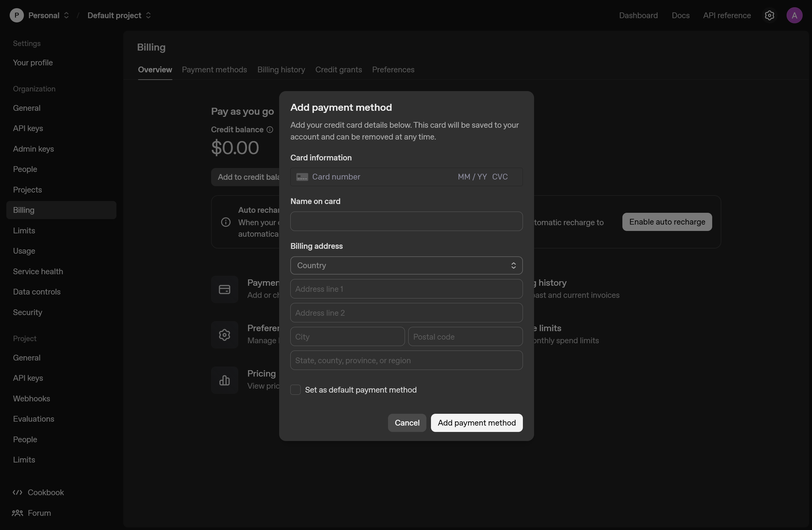Image resolution: width=812 pixels, height=530 pixels.
Task: Expand the Default project selector
Action: point(148,15)
